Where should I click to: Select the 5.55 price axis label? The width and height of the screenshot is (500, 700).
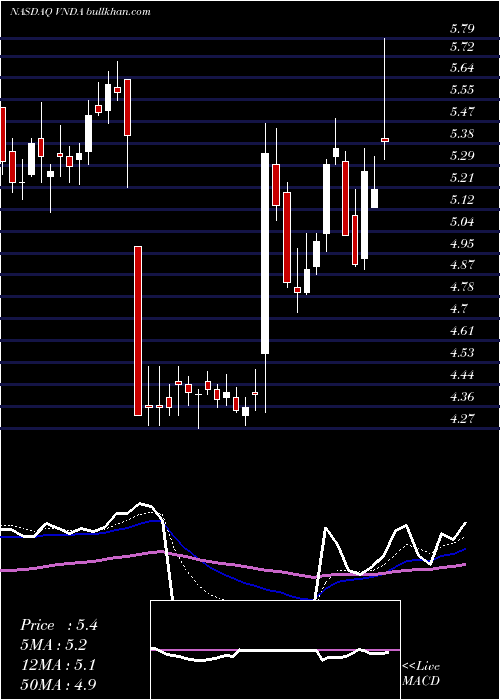(462, 90)
